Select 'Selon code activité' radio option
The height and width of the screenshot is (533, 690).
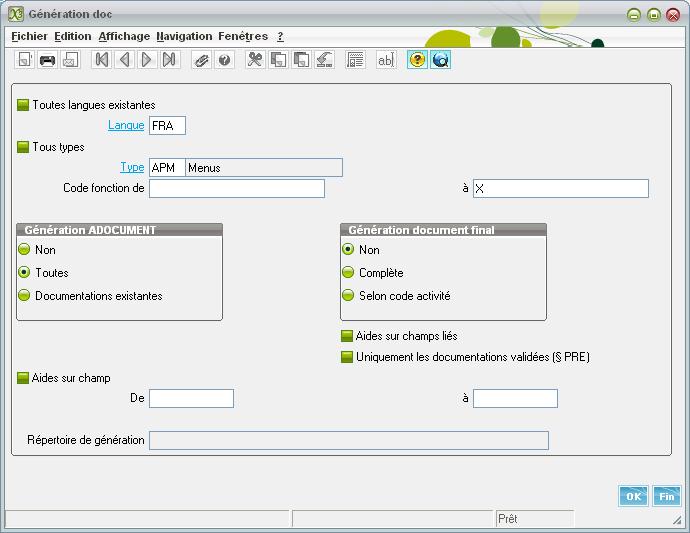[x=348, y=296]
